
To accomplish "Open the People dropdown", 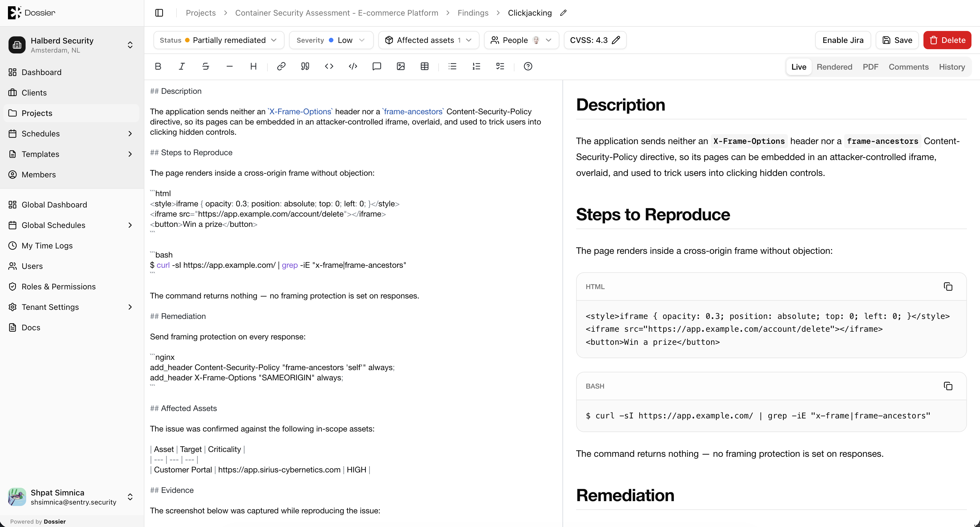I will [521, 40].
